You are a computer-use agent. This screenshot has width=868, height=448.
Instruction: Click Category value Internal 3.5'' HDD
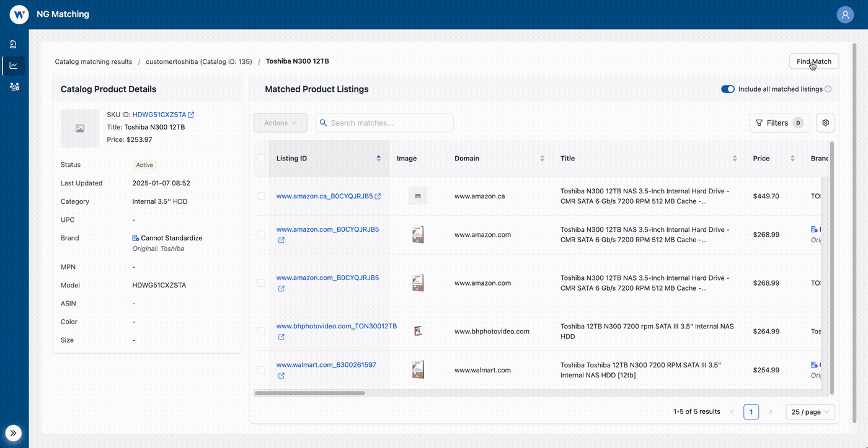click(x=160, y=201)
